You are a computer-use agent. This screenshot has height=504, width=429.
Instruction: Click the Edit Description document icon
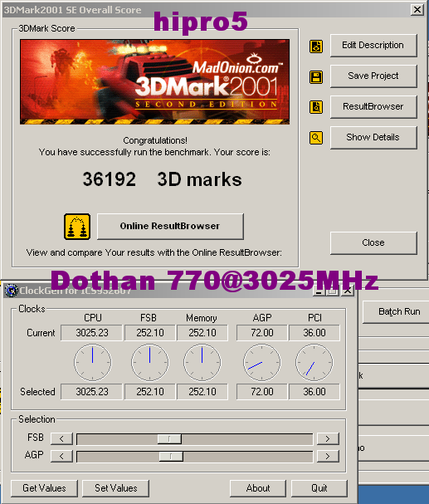(x=316, y=46)
